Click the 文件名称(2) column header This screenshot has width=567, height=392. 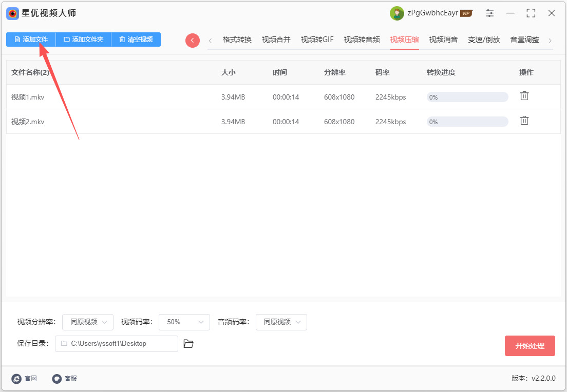[30, 73]
